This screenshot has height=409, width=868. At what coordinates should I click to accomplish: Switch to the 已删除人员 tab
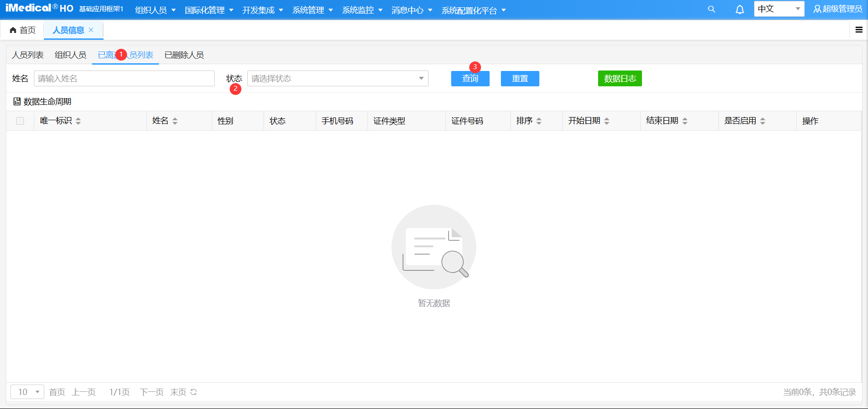click(184, 55)
